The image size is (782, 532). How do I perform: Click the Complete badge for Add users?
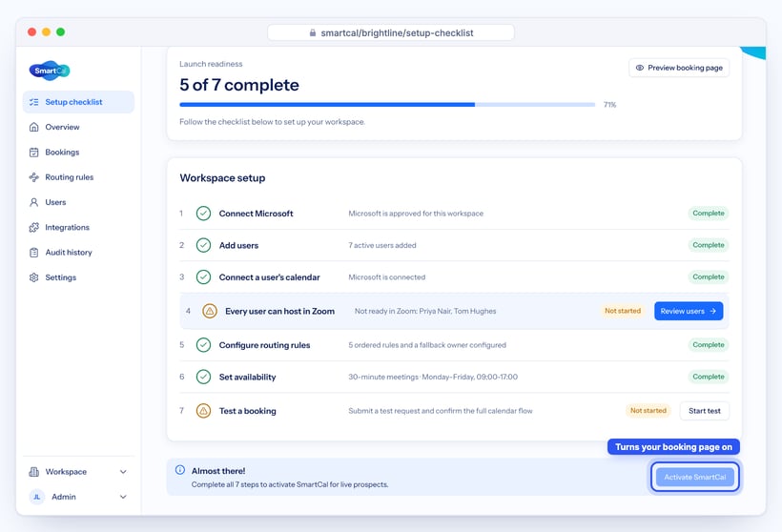709,245
